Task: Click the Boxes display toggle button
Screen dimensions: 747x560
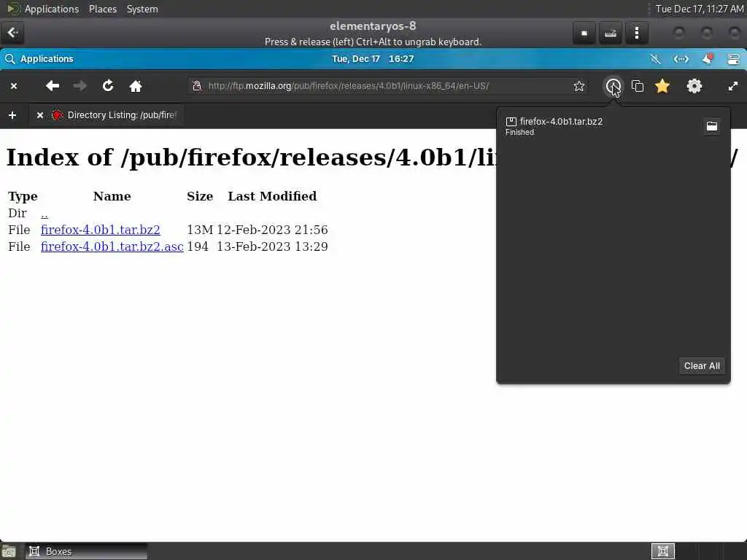Action: pyautogui.click(x=584, y=33)
